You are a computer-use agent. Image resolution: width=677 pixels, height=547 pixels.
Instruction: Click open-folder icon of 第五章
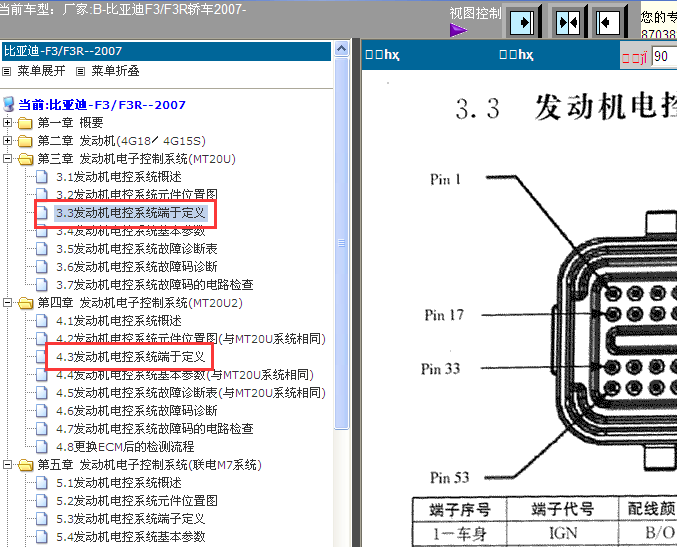click(26, 465)
